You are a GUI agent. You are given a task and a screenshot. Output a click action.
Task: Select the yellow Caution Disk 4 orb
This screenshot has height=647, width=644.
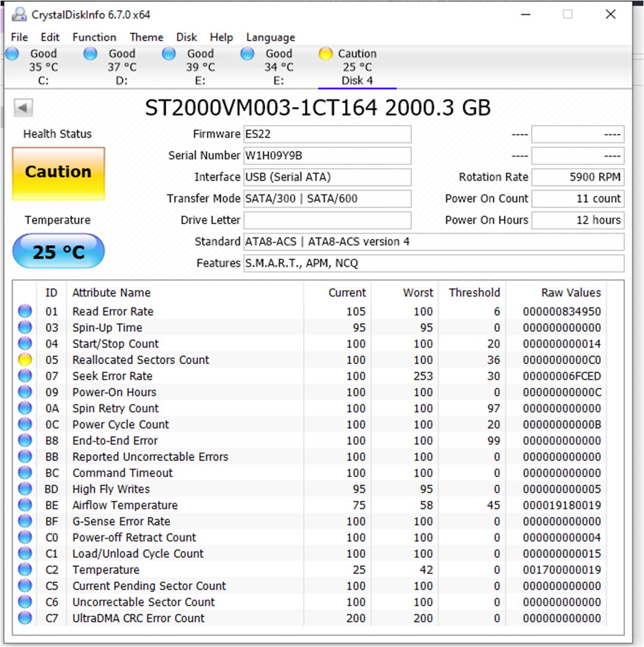click(x=325, y=54)
